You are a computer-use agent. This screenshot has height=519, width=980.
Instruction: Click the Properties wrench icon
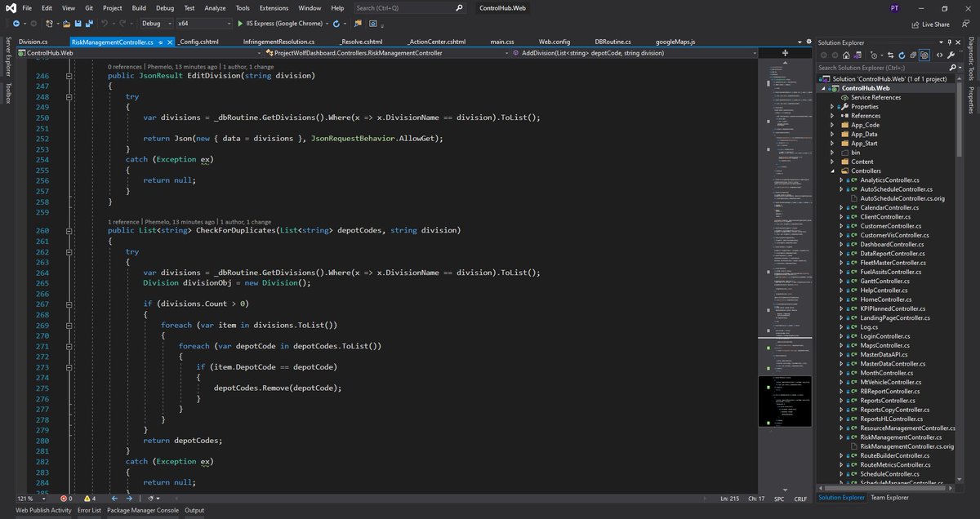[x=951, y=55]
